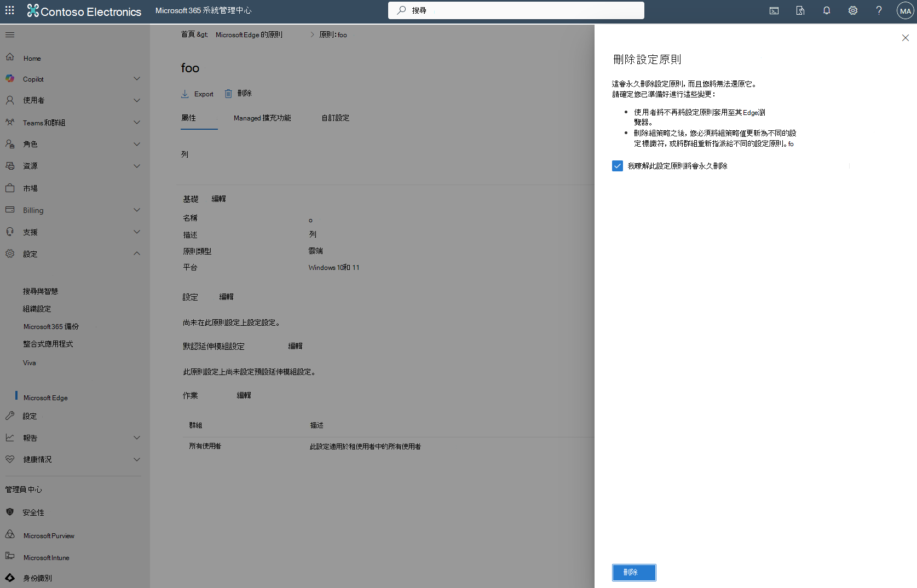The width and height of the screenshot is (917, 588).
Task: Click the 報告 chart icon
Action: 10,437
